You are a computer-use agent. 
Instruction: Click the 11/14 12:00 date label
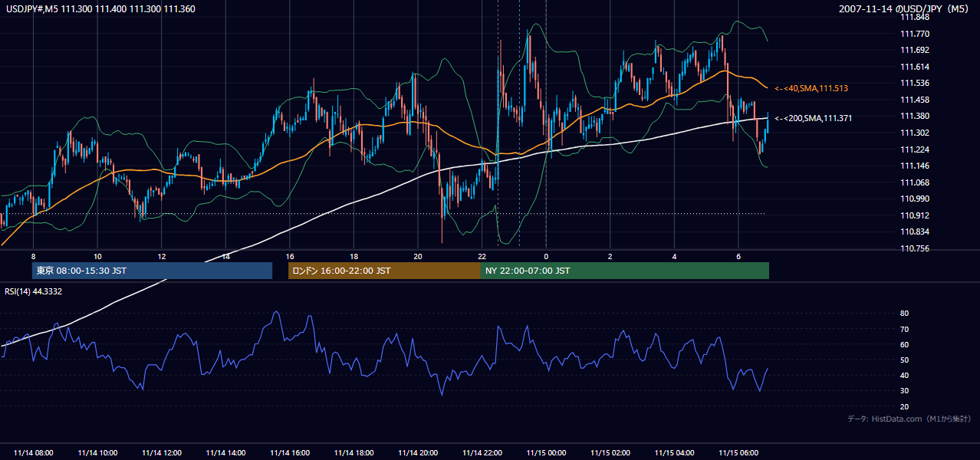(161, 453)
